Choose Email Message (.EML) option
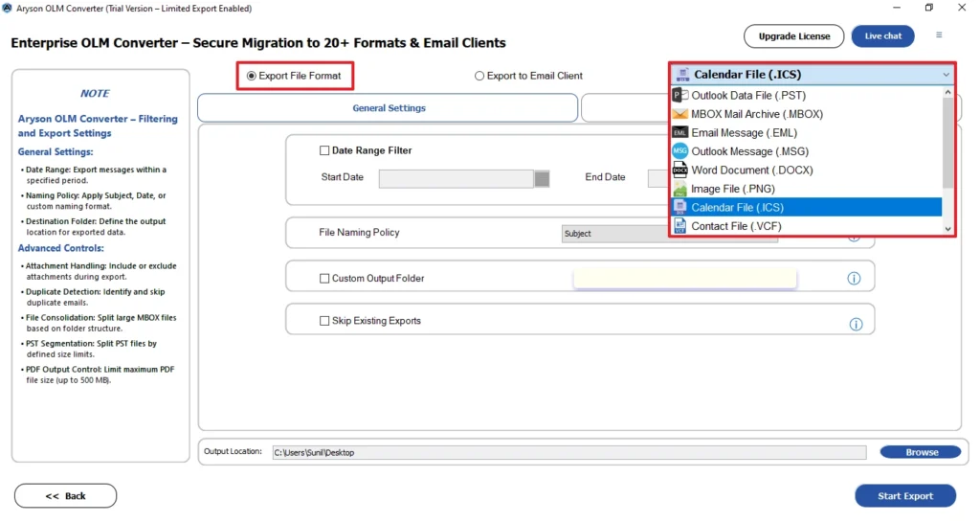 click(x=806, y=132)
